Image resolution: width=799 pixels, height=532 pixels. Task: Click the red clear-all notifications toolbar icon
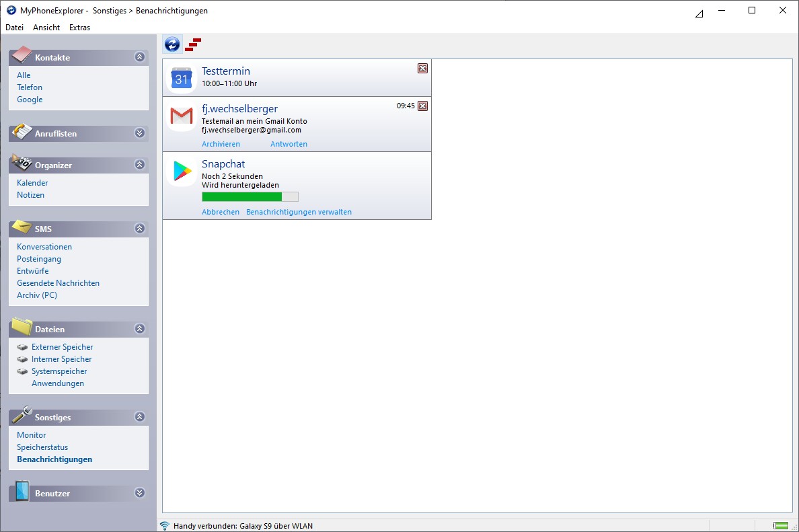click(193, 44)
